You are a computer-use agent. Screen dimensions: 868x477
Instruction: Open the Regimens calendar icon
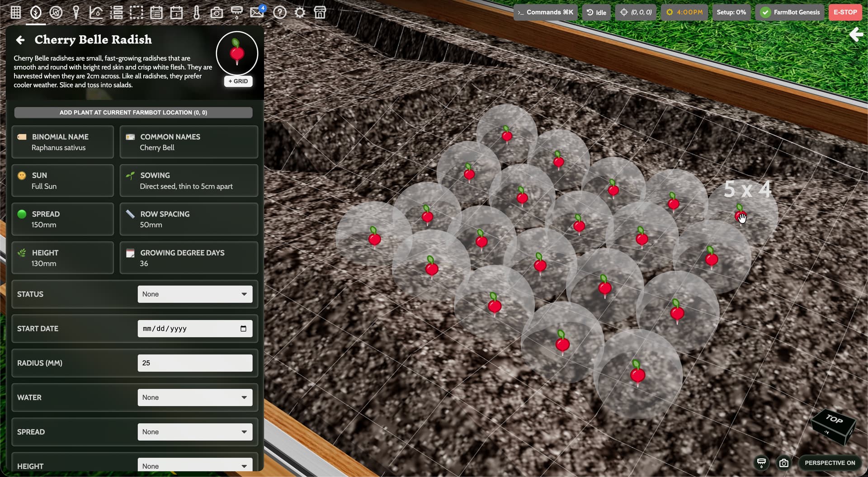tap(156, 12)
